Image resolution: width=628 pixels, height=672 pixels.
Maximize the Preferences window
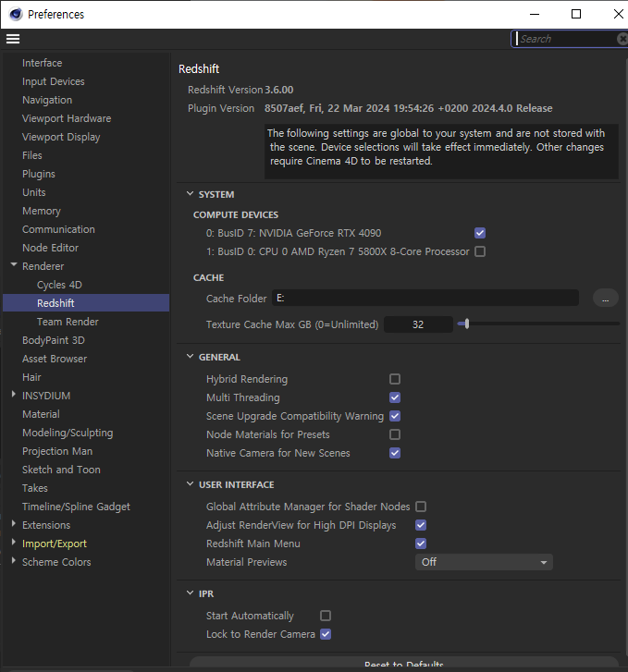click(x=576, y=14)
